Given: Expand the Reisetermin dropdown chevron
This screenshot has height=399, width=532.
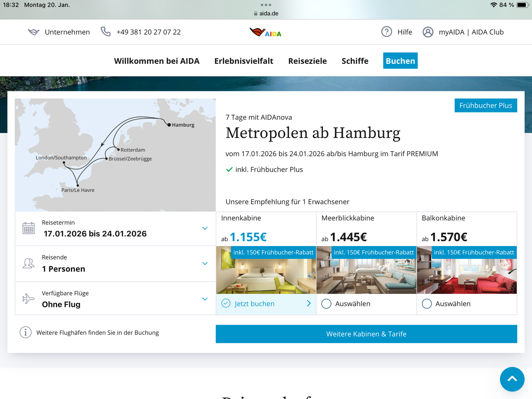Looking at the screenshot, I should (x=205, y=228).
